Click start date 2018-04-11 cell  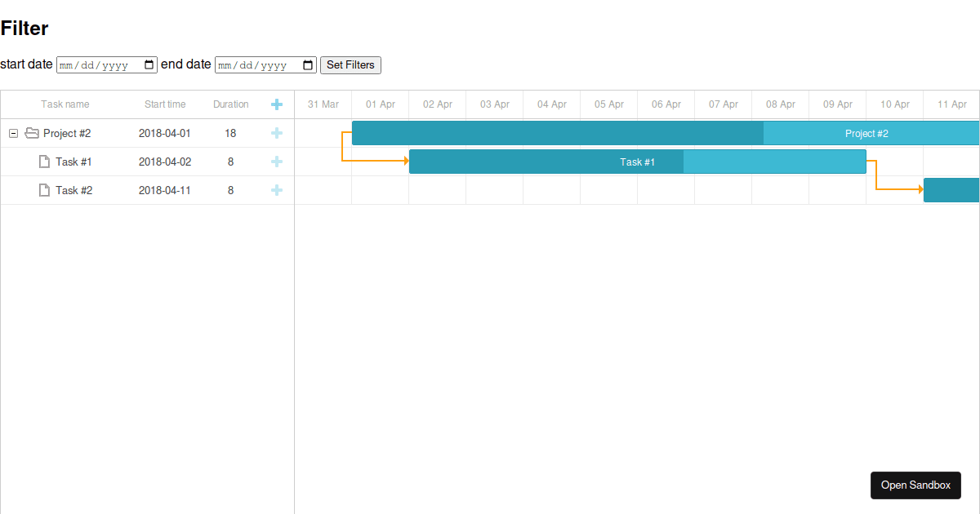tap(165, 190)
